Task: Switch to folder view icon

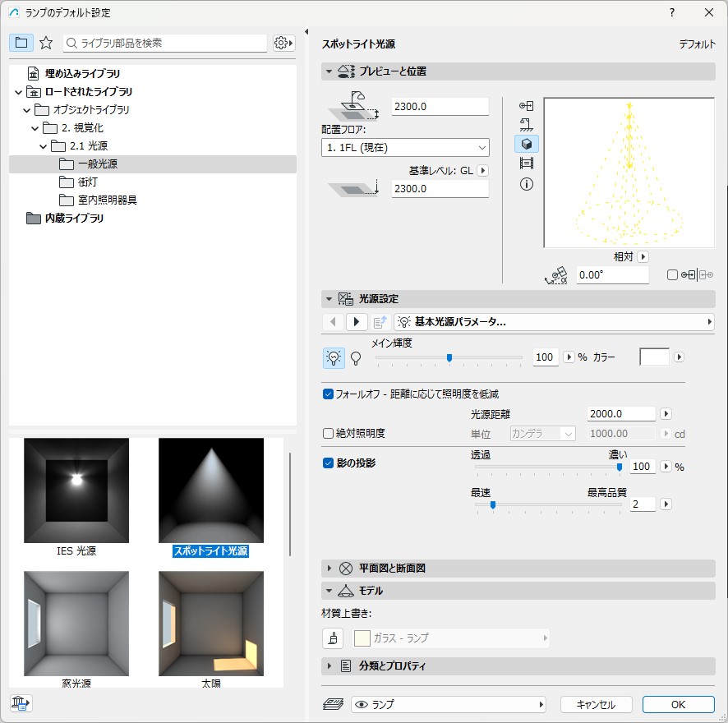Action: point(21,43)
